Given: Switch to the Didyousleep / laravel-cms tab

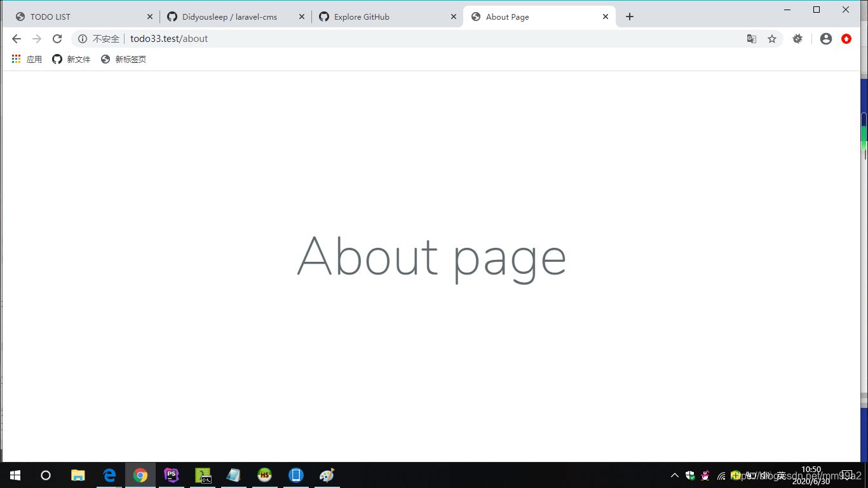Looking at the screenshot, I should click(x=235, y=17).
